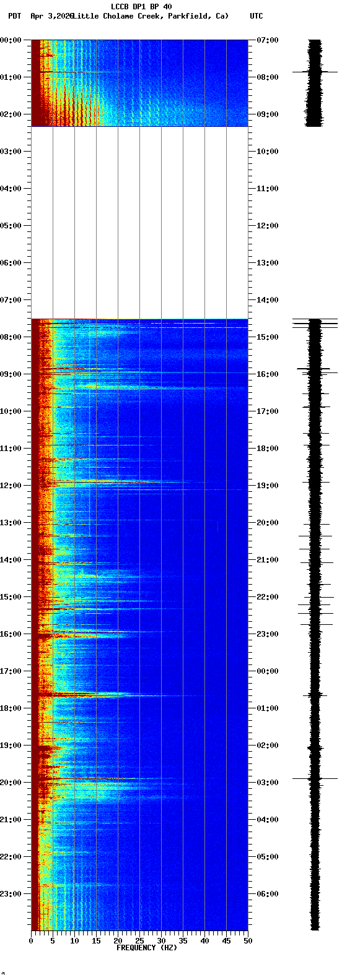The width and height of the screenshot is (342, 980).
Task: Click the title text "LCCB DP1 BP 40"
Action: tap(141, 7)
